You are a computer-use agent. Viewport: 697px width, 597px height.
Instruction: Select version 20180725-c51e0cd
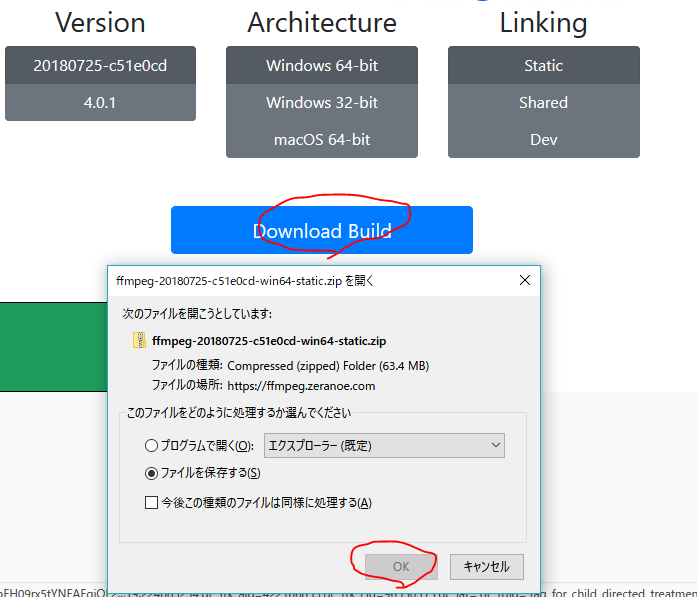tap(100, 65)
